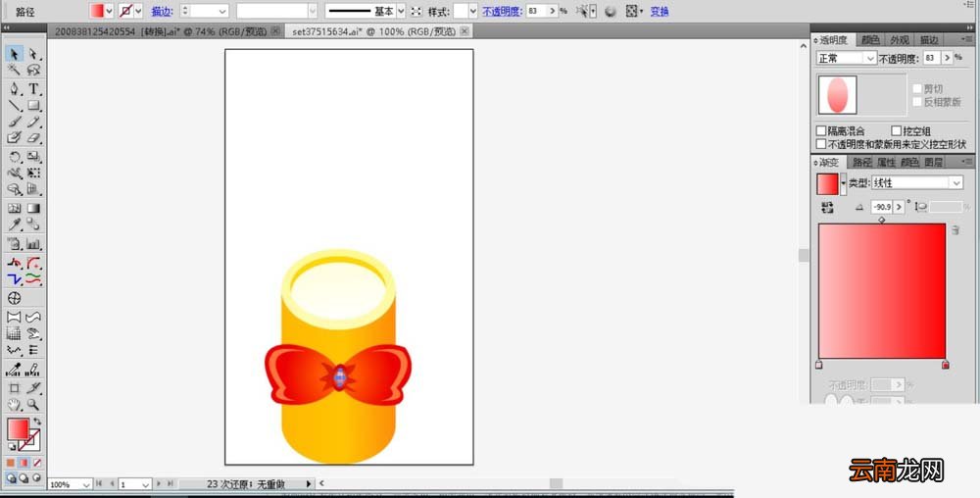
Task: Select the Mesh tool
Action: (15, 208)
